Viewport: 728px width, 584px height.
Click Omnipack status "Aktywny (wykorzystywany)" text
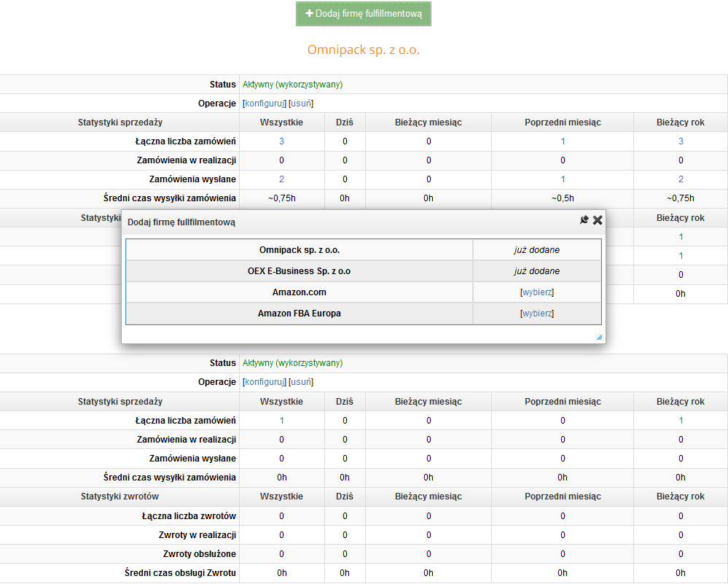click(x=292, y=85)
